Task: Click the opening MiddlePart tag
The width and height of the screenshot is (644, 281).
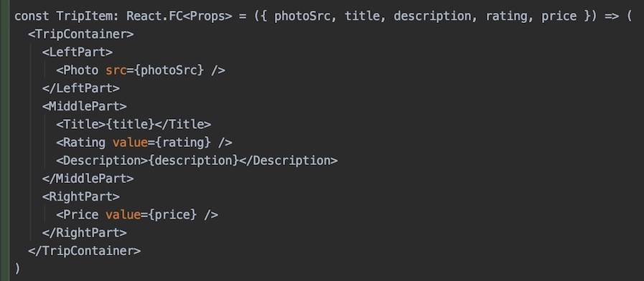Action: (84, 106)
